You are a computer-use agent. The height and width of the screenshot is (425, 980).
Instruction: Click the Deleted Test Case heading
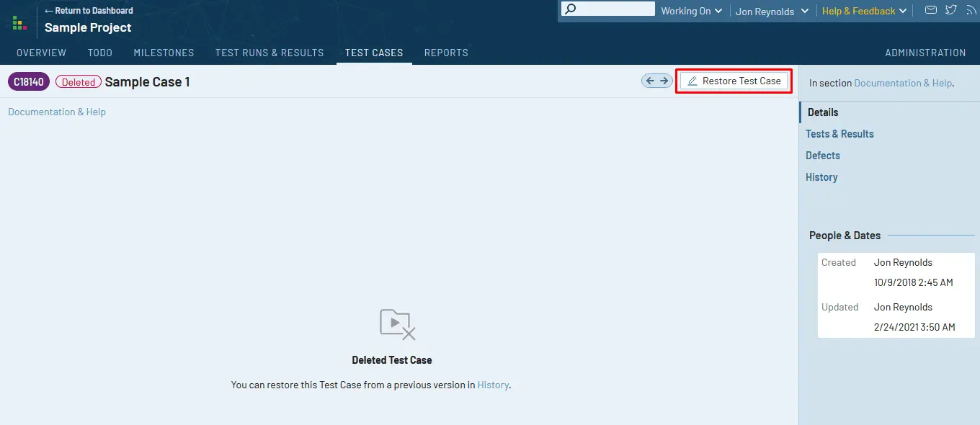pos(392,360)
